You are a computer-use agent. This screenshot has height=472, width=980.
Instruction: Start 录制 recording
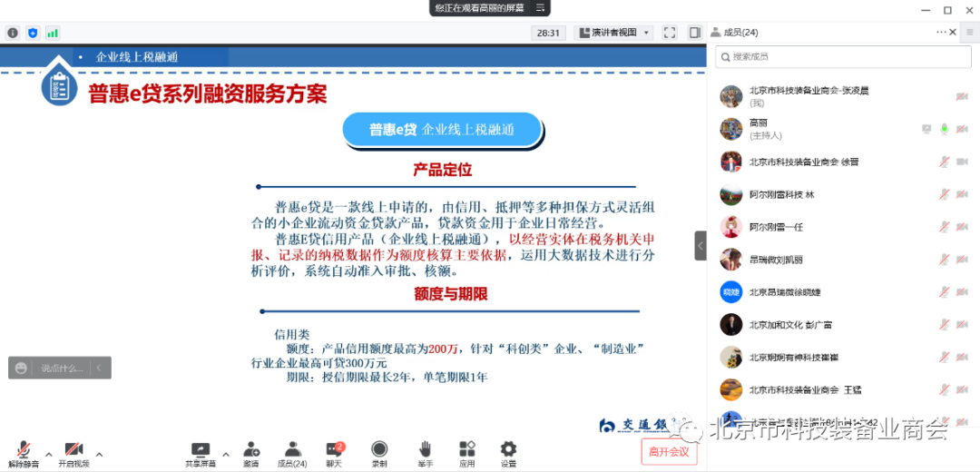coord(378,454)
